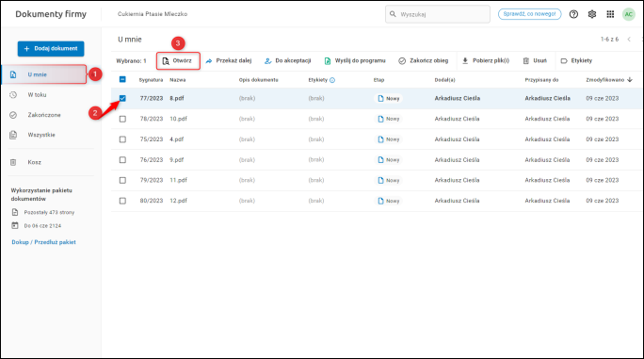Click Przekaż dalej in the toolbar
This screenshot has height=359, width=644.
tap(229, 61)
